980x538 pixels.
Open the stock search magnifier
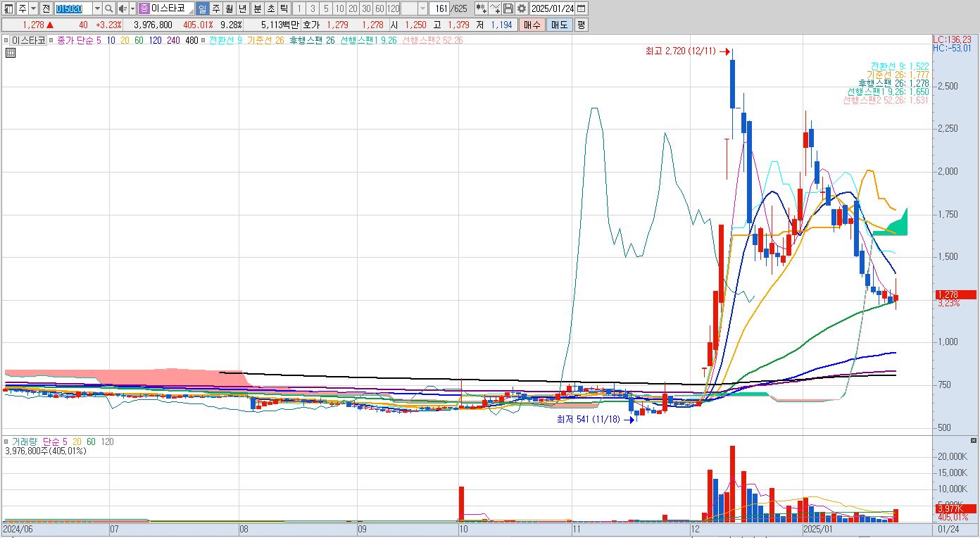[109, 8]
